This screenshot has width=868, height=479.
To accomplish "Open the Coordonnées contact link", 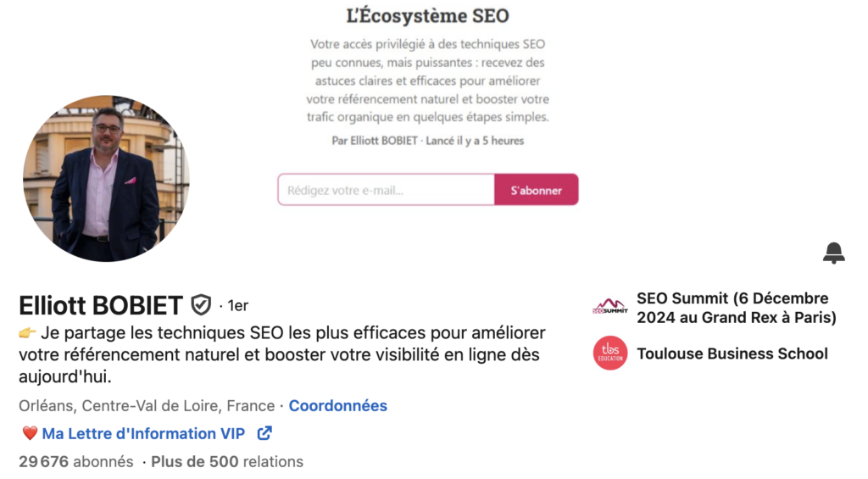I will 337,406.
